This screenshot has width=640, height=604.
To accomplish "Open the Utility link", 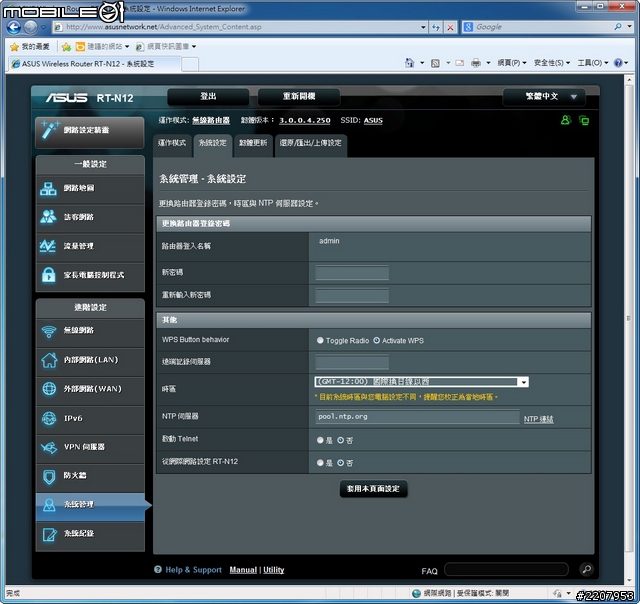I will coord(273,570).
